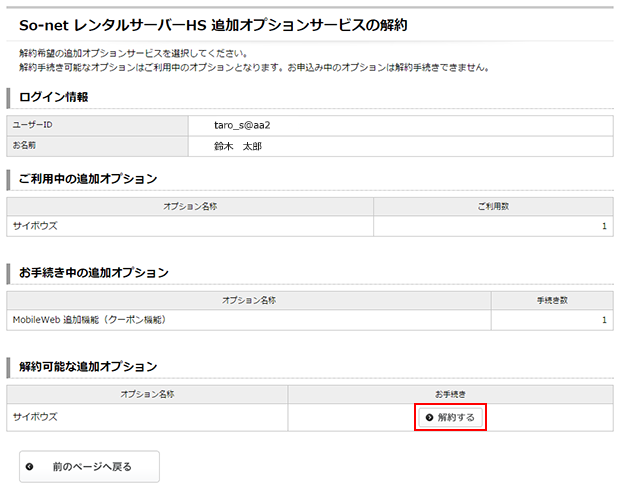
Task: Click the usage count 1 for サイボウズ
Action: 604,227
